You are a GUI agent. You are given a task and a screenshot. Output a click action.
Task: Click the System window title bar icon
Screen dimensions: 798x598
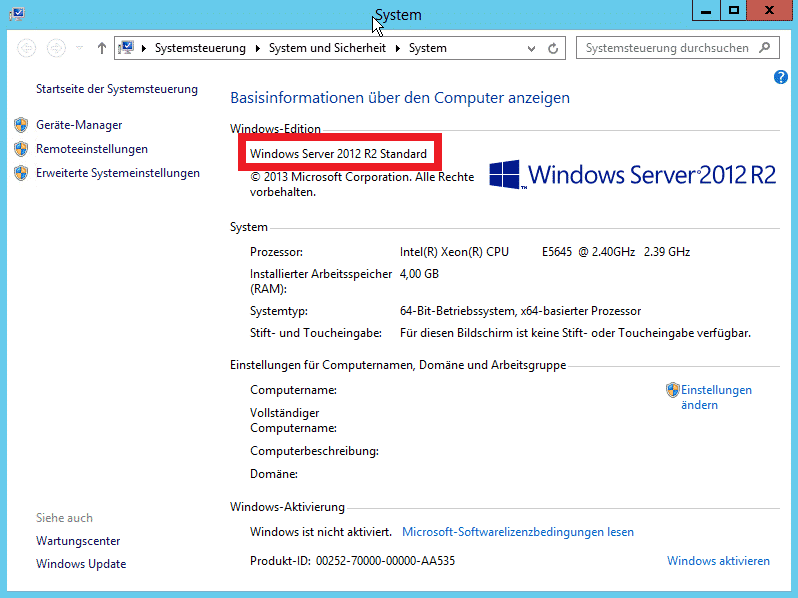(17, 14)
